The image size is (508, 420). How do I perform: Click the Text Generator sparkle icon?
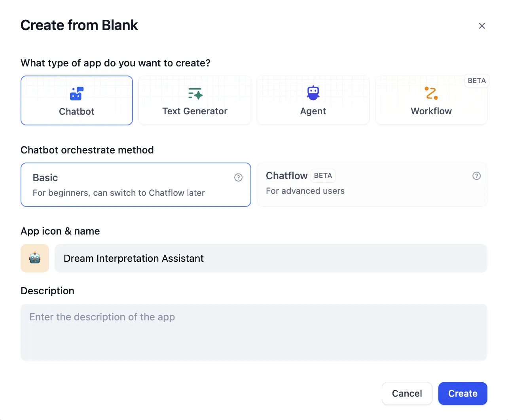coord(195,94)
